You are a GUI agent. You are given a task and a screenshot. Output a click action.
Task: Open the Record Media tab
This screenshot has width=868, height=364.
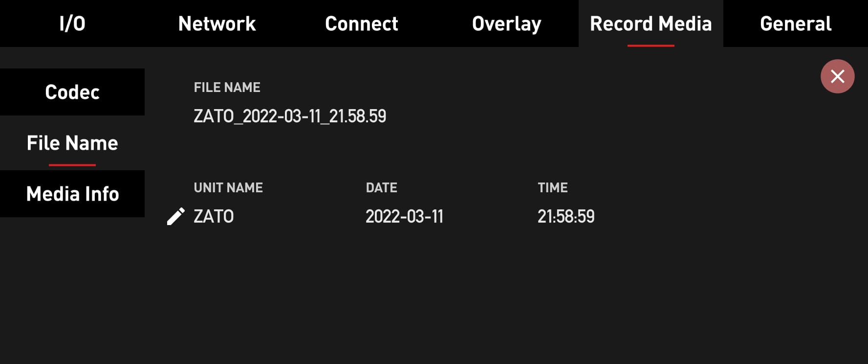(651, 23)
